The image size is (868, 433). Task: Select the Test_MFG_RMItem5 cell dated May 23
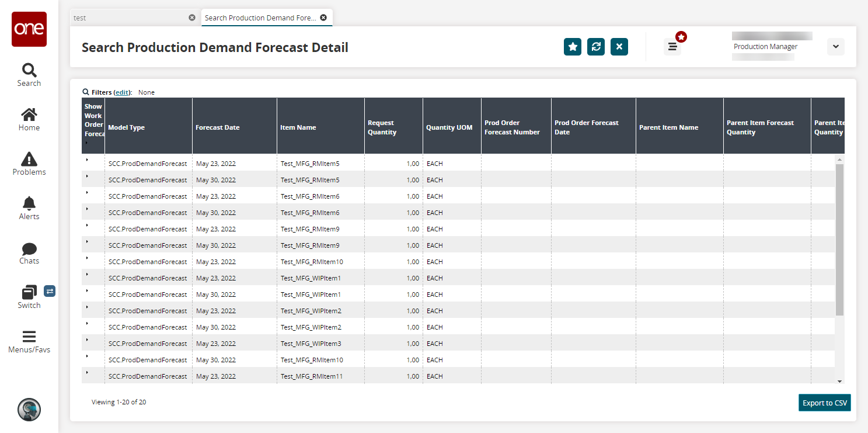coord(321,164)
